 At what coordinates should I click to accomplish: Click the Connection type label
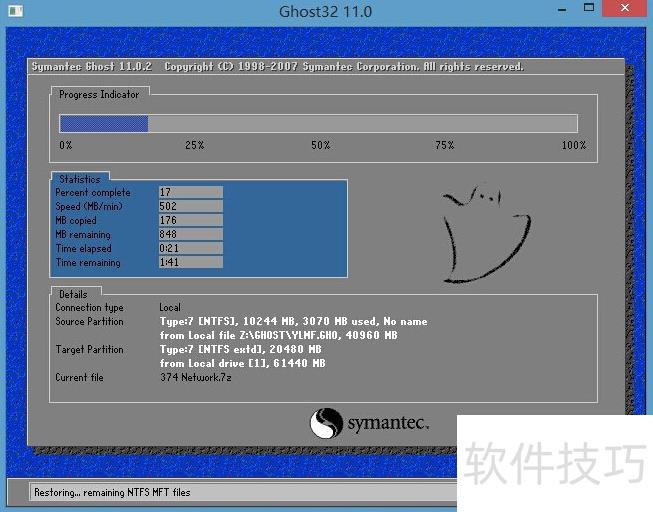click(89, 307)
